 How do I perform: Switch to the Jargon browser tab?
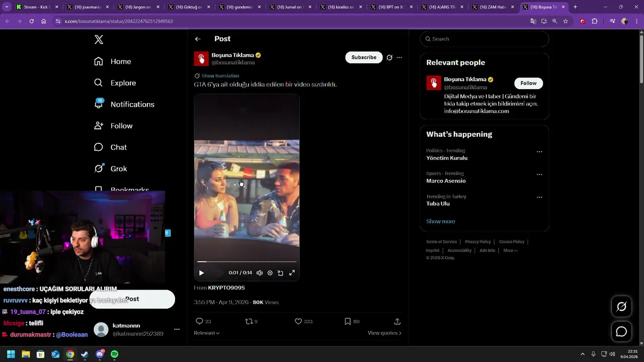point(138,7)
